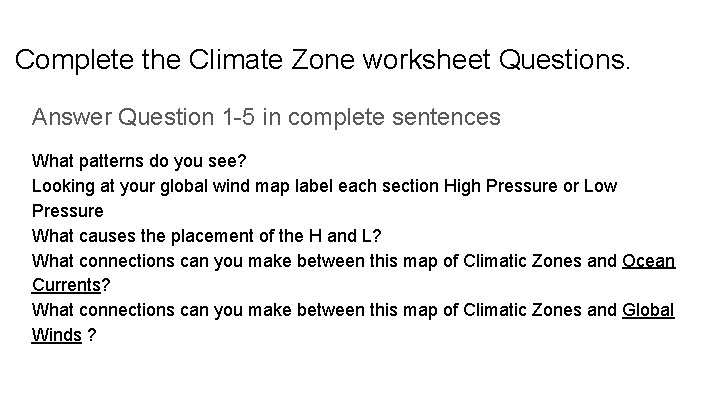Click the word "Climate" in the title
This screenshot has height=405, width=720.
click(x=235, y=59)
